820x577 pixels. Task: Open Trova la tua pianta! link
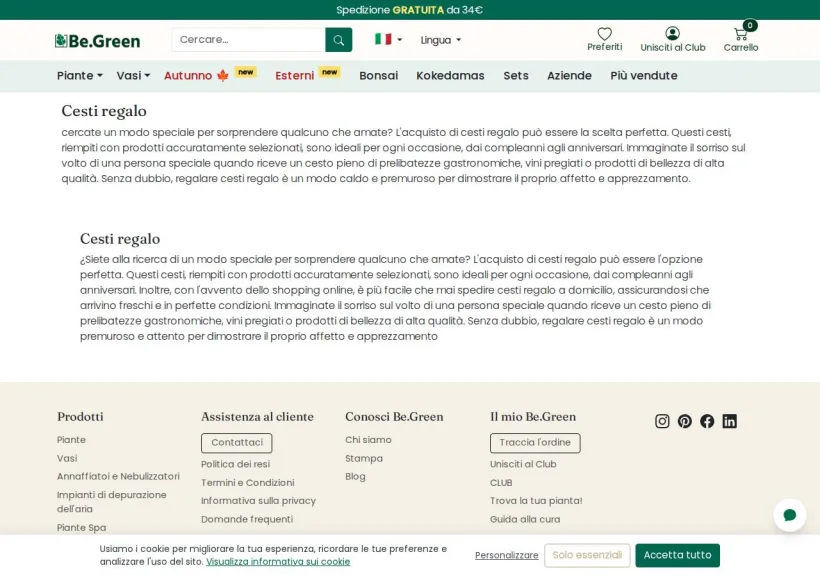[536, 501]
